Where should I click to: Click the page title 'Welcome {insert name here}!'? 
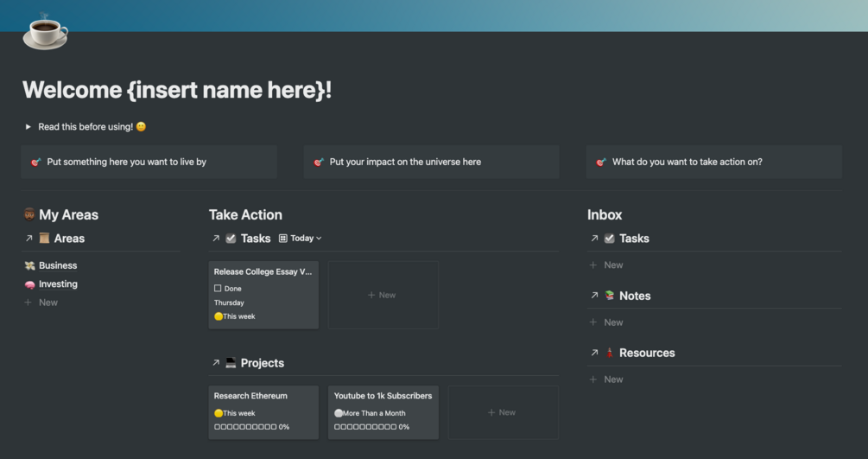(x=177, y=90)
